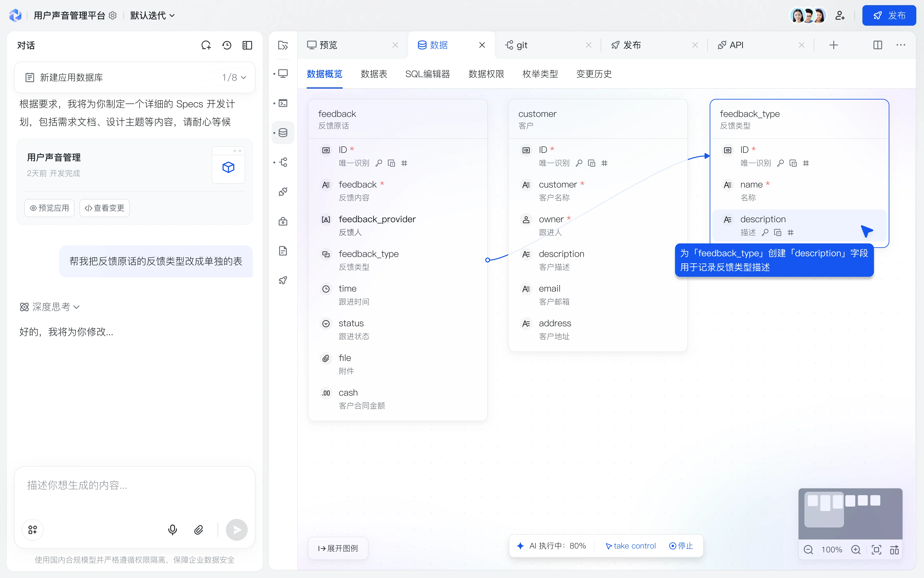
Task: Select the 数据概览 sub-tab
Action: point(325,74)
